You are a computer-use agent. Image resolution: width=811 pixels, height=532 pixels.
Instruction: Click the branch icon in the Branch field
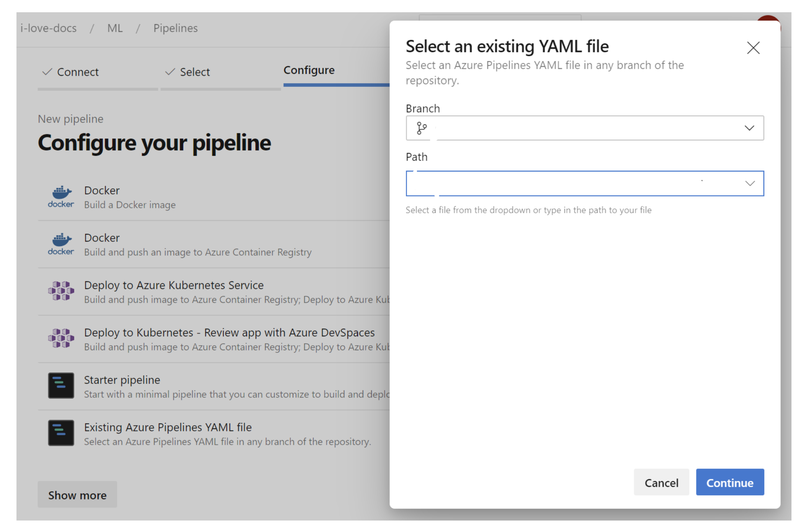(x=422, y=128)
